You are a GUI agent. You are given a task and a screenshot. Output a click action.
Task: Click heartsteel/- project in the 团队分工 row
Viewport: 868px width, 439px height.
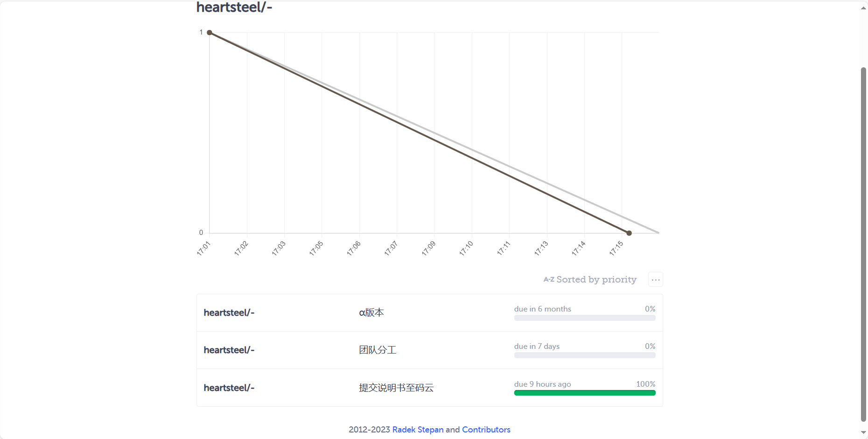229,350
